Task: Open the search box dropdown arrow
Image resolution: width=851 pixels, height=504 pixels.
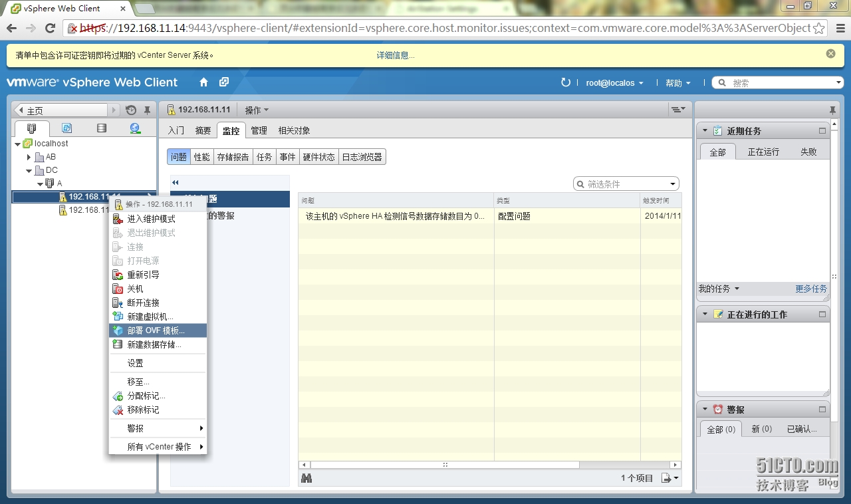Action: coord(838,83)
